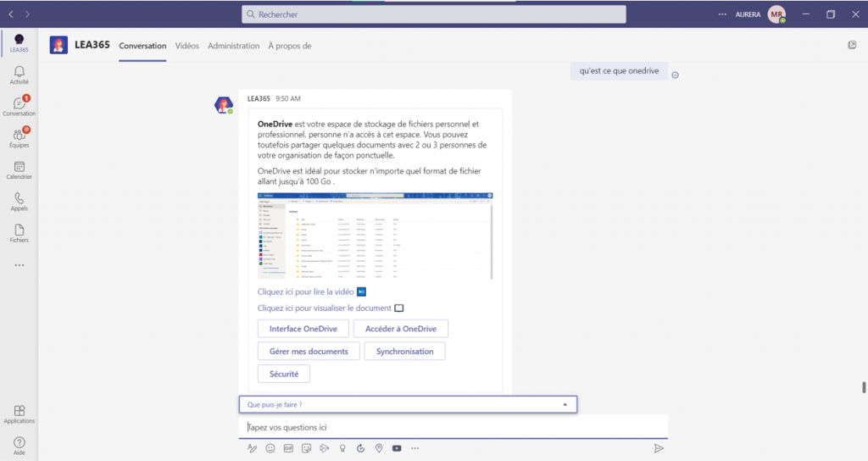The width and height of the screenshot is (868, 461).
Task: Click the AURERA organization name
Action: 748,15
